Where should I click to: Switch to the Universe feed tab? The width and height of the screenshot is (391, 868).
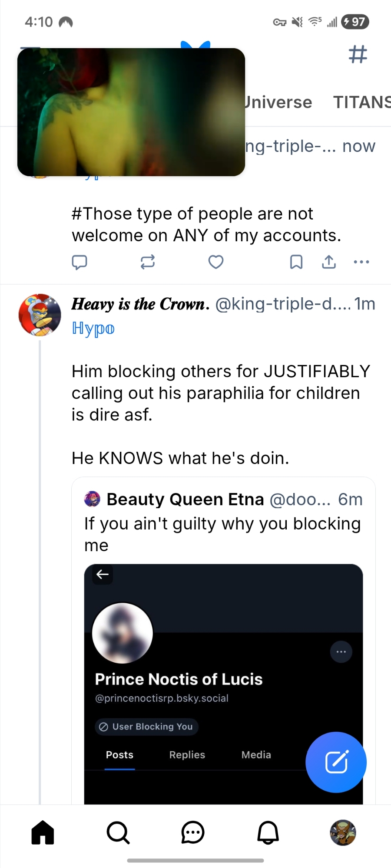(278, 102)
